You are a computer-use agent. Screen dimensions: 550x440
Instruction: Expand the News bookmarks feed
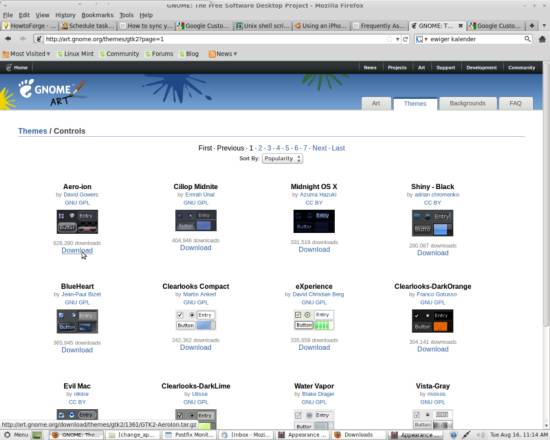tap(223, 54)
